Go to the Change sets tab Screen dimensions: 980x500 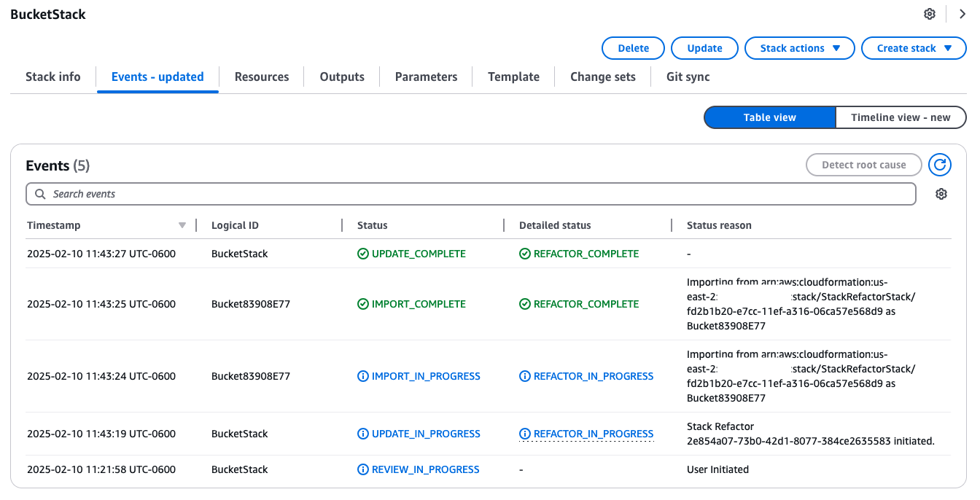click(602, 77)
